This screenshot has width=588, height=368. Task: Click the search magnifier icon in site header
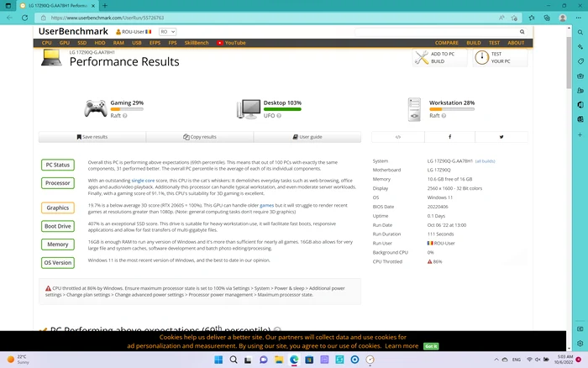click(522, 32)
